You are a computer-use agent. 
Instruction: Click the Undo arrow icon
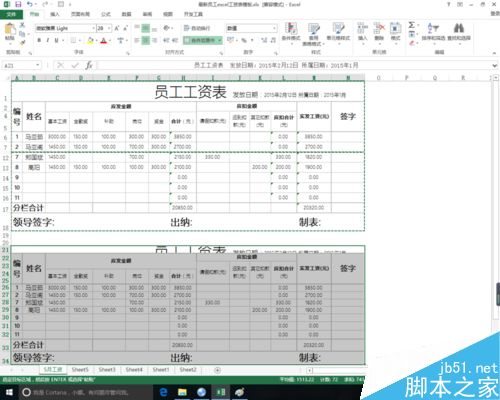coord(30,4)
